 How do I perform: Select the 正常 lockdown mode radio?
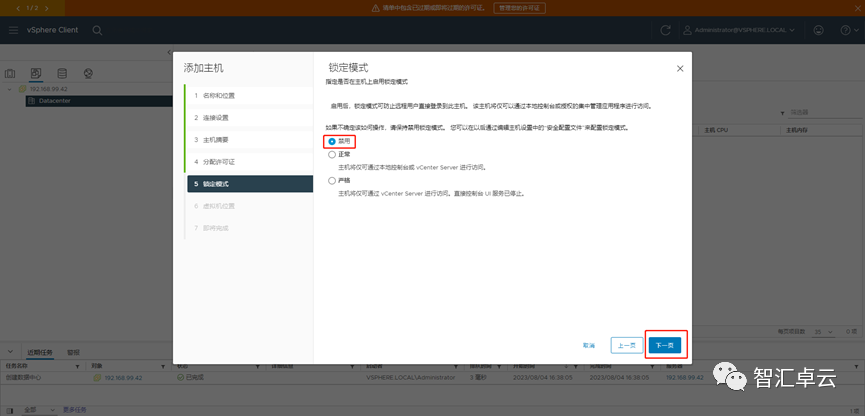(x=332, y=154)
